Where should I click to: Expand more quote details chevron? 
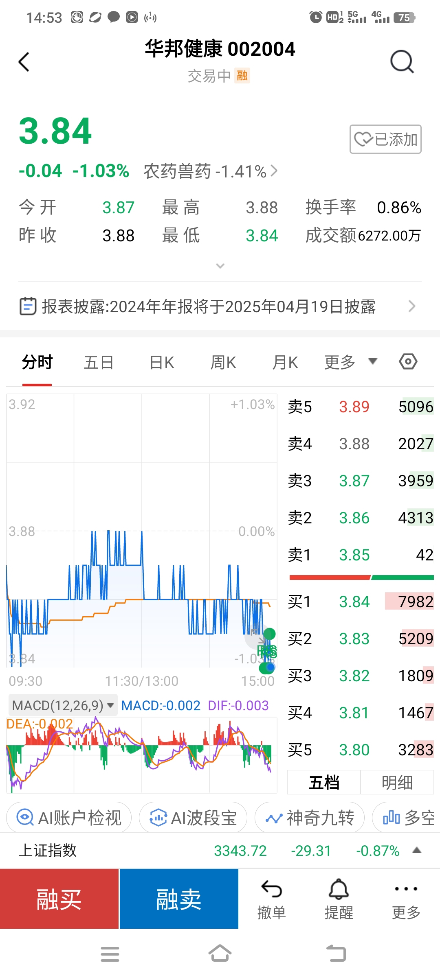pyautogui.click(x=220, y=266)
